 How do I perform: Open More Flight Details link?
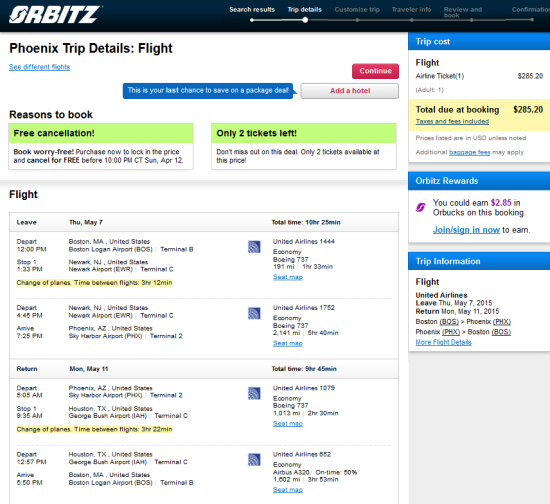pyautogui.click(x=443, y=342)
